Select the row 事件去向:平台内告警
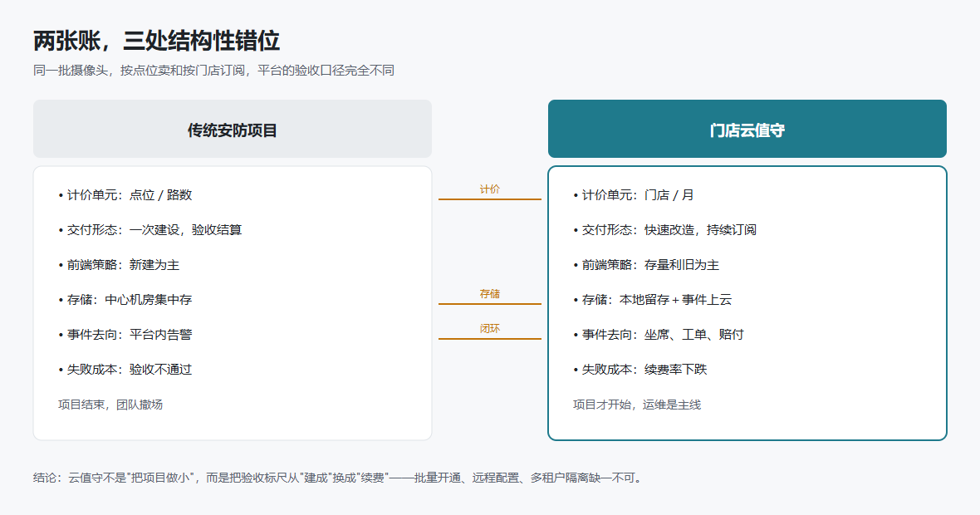 click(125, 335)
